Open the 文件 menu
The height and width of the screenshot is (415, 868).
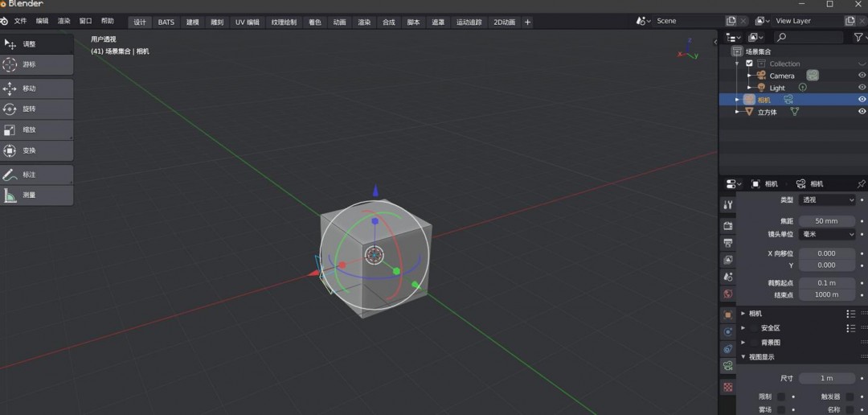tap(20, 22)
